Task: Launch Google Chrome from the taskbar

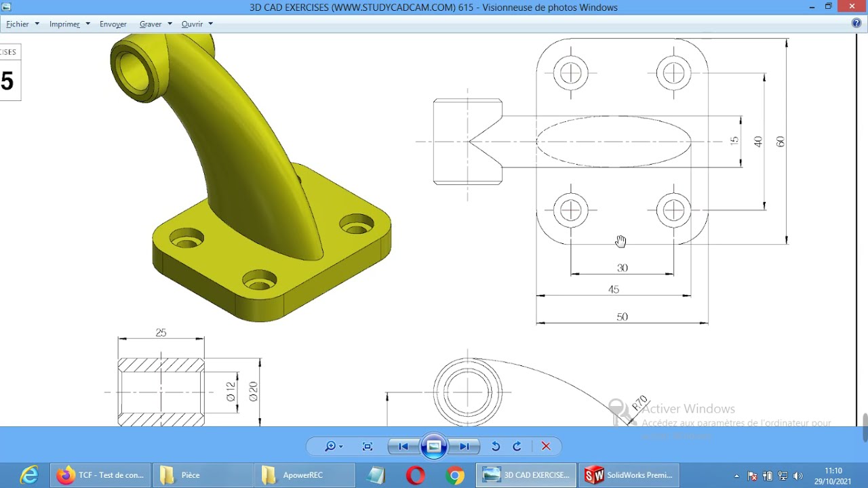Action: click(x=456, y=475)
